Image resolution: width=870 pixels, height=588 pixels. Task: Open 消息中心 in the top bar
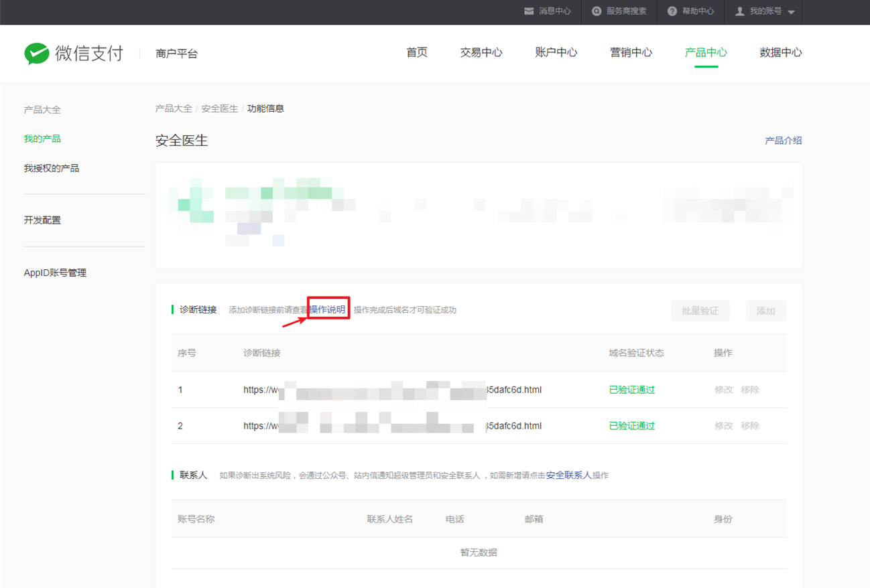click(x=555, y=11)
